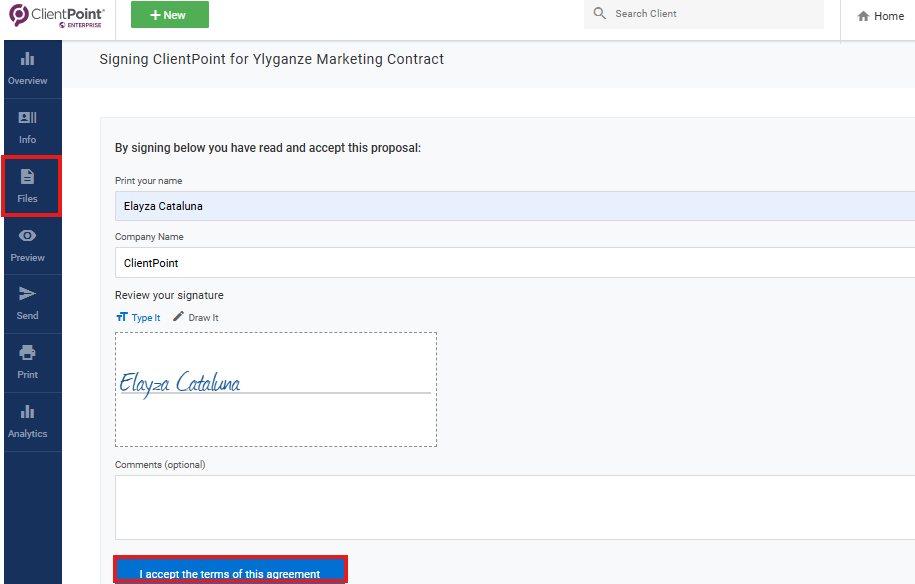Select the Type It signature option
The height and width of the screenshot is (584, 915).
pyautogui.click(x=138, y=317)
